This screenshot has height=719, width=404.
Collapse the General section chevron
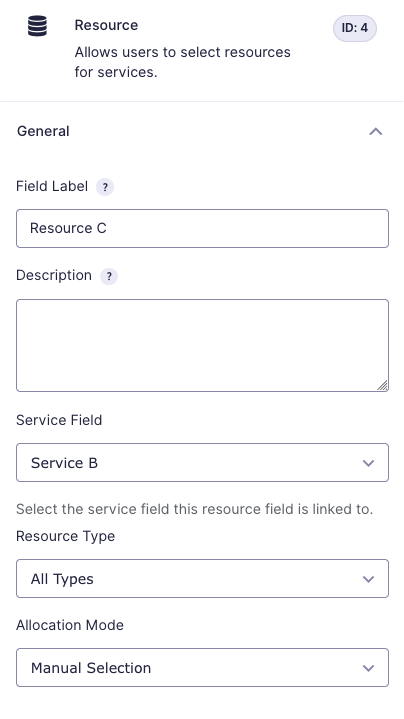pyautogui.click(x=376, y=132)
